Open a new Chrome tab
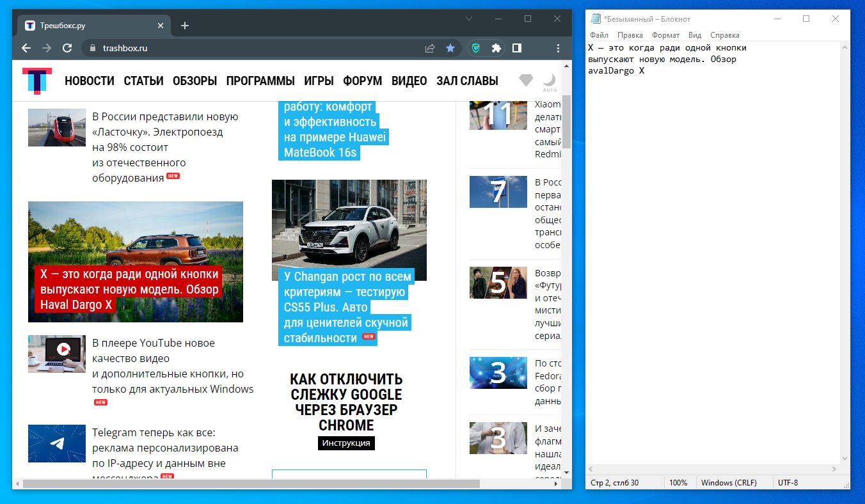 coord(185,26)
